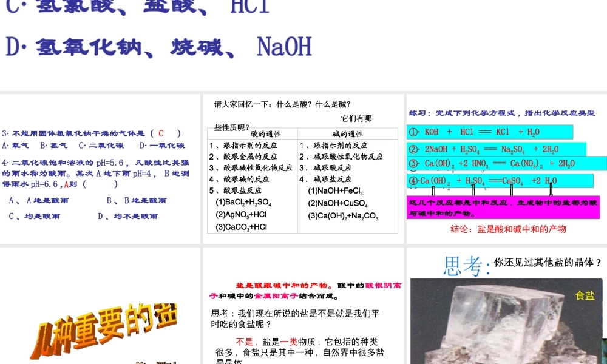The image size is (607, 364).
Task: Click formula '(1)BaCl2+H2SO4'
Action: 243,202
